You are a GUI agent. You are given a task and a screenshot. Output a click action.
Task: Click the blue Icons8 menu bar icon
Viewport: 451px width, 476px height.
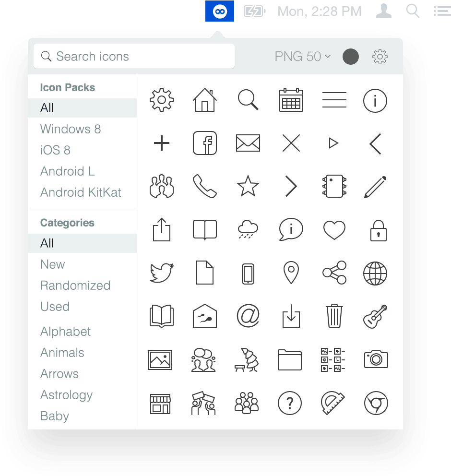coord(219,11)
